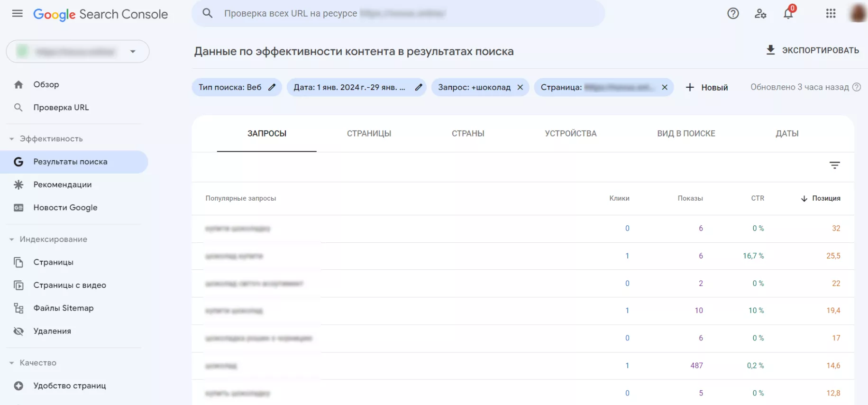Open Удаления removals page

pyautogui.click(x=52, y=331)
